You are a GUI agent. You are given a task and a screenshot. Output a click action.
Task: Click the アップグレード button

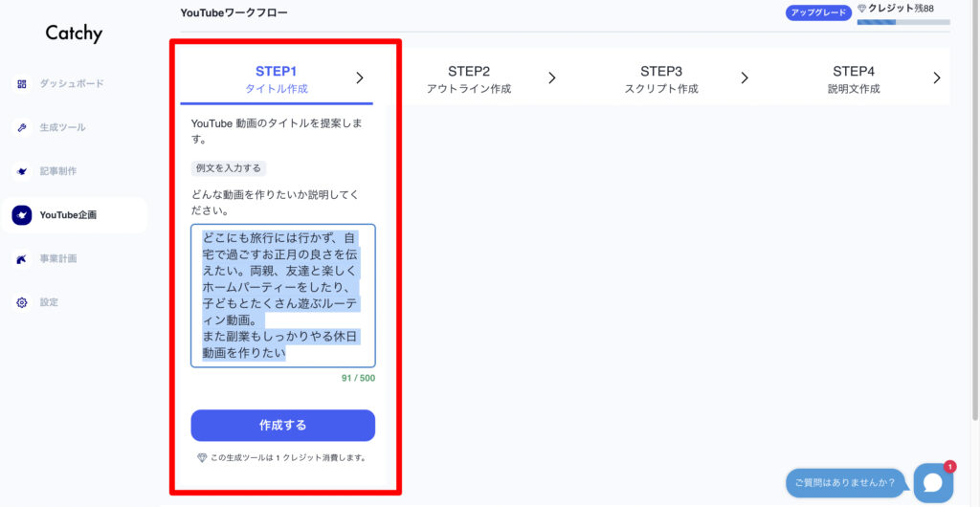tap(818, 12)
